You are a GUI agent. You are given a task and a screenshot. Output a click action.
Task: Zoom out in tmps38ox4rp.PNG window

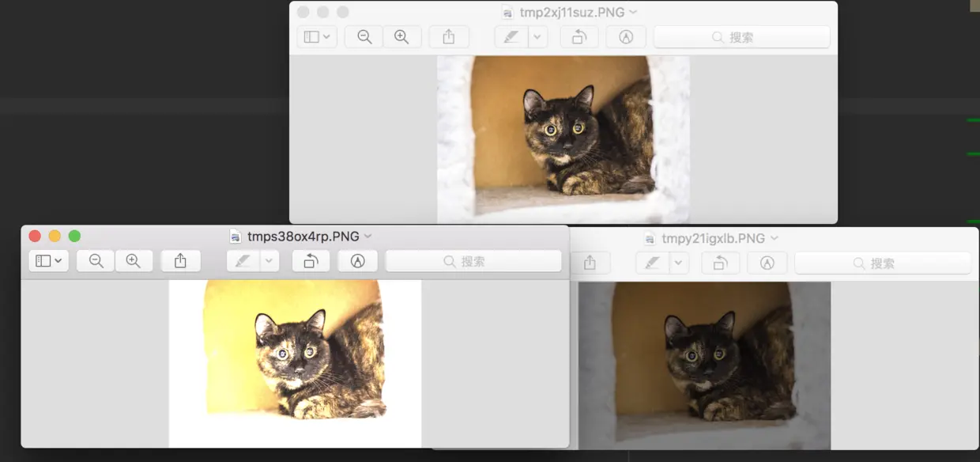point(96,261)
